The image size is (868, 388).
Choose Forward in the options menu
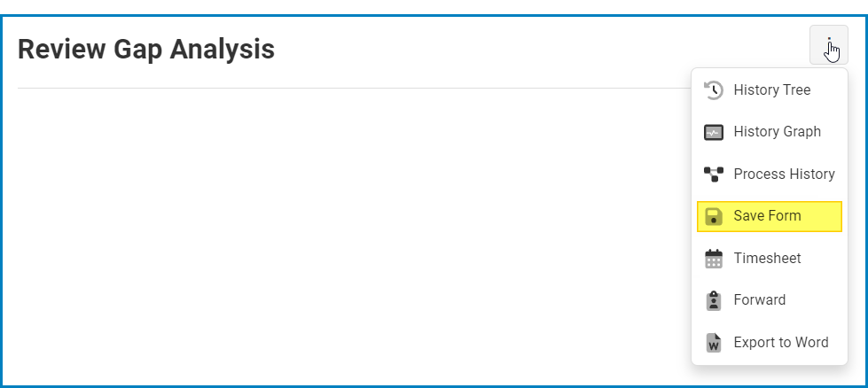pyautogui.click(x=759, y=300)
